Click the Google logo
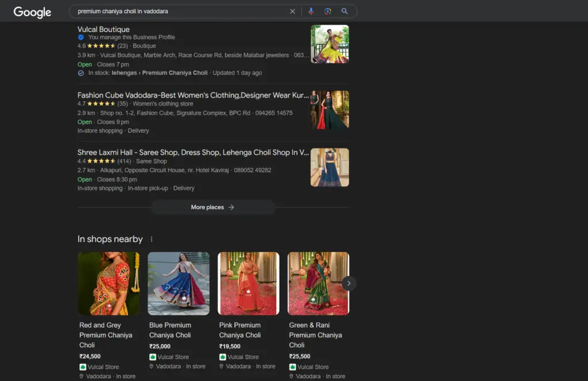This screenshot has width=588, height=381. click(32, 11)
